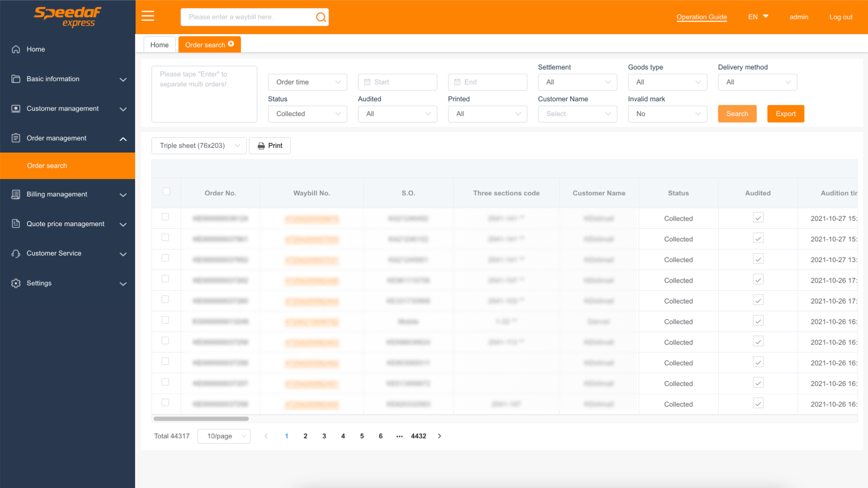Click the End date field

coord(488,82)
